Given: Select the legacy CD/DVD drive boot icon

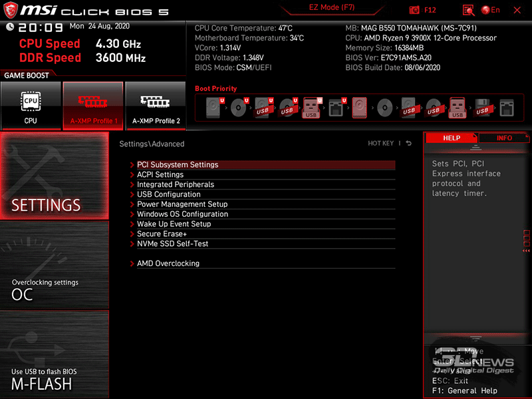Looking at the screenshot, I should coord(385,108).
